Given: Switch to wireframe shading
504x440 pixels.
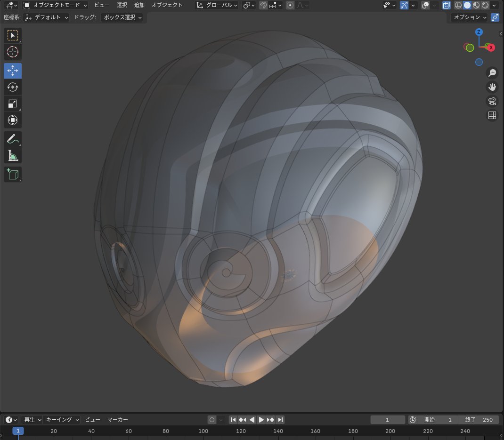Looking at the screenshot, I should pyautogui.click(x=458, y=5).
